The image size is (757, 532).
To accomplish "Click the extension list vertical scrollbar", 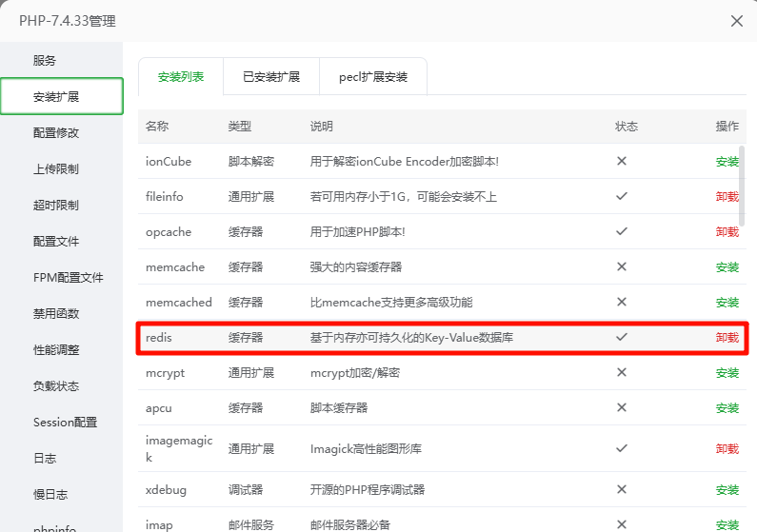I will 742,186.
